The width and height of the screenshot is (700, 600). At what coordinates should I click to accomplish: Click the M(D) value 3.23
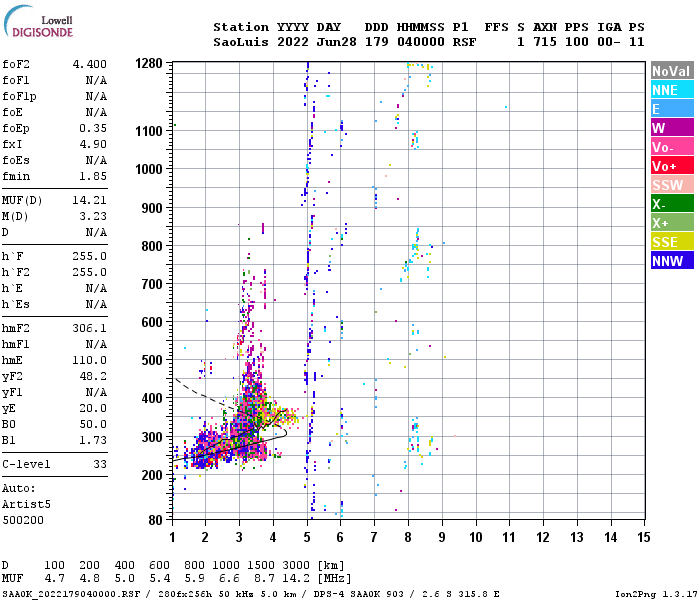click(x=93, y=216)
